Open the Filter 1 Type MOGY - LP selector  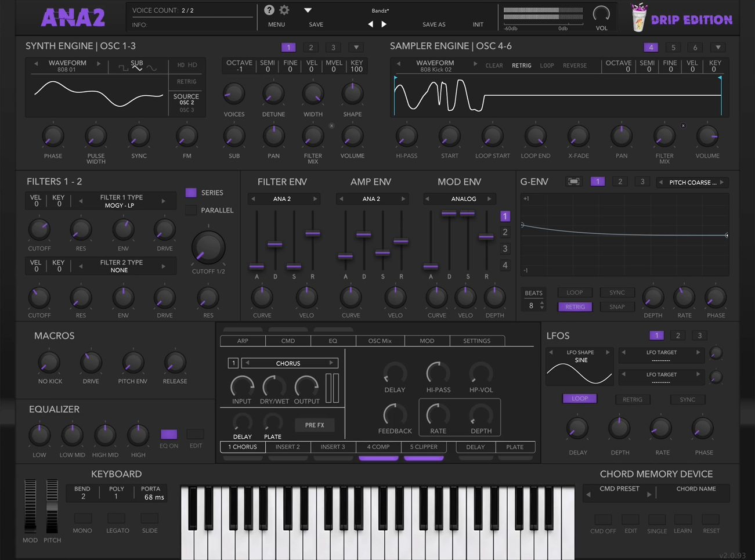tap(122, 201)
